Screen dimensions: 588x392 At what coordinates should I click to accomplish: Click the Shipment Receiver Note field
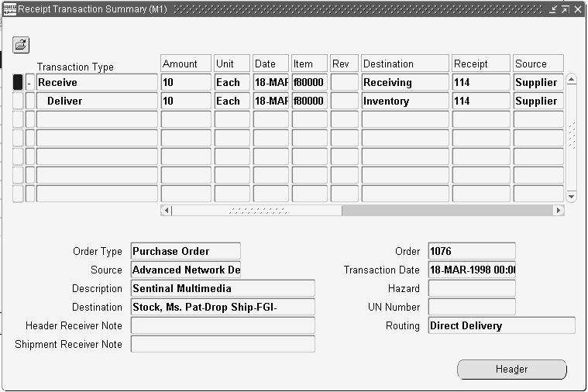click(223, 345)
